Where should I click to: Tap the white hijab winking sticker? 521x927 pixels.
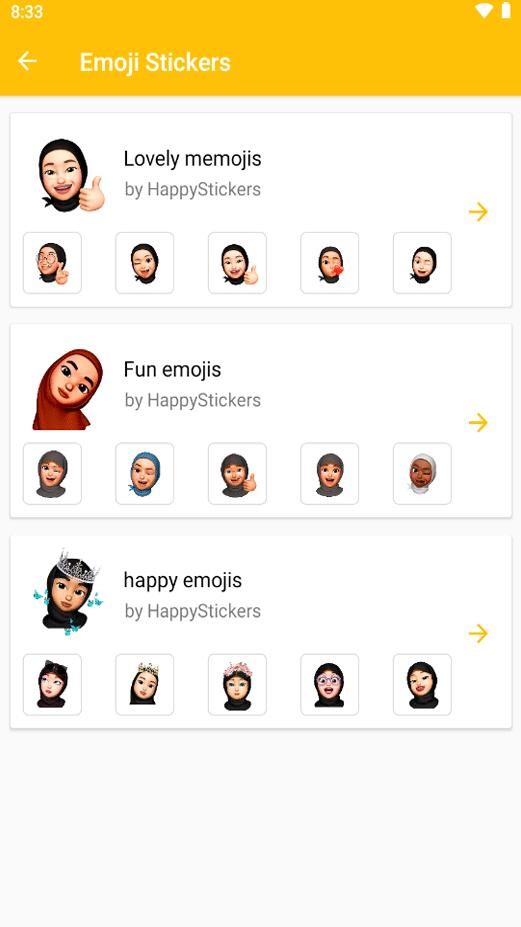(422, 474)
